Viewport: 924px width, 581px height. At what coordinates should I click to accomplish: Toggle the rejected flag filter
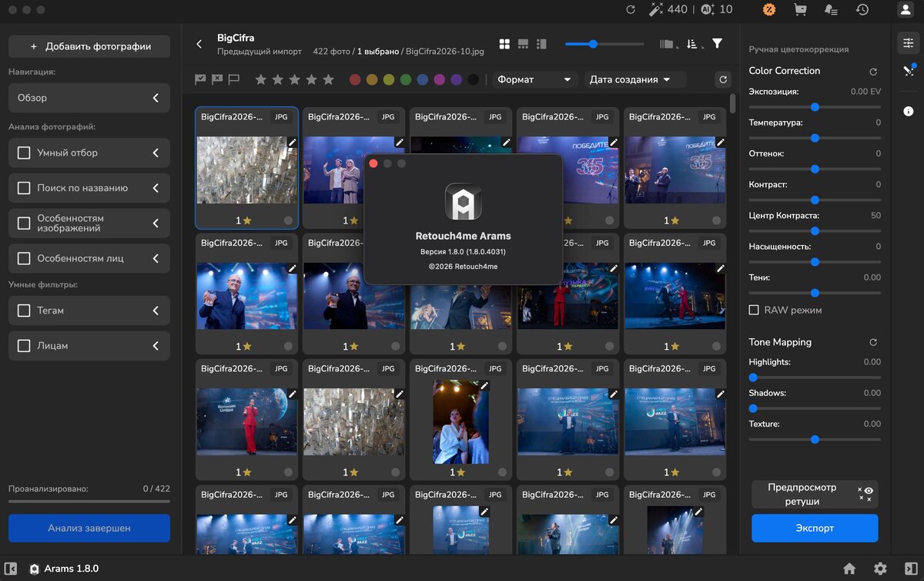(x=217, y=79)
